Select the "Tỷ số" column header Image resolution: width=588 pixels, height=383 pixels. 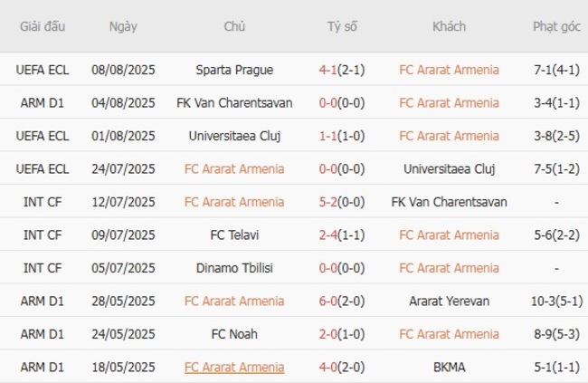click(x=342, y=26)
